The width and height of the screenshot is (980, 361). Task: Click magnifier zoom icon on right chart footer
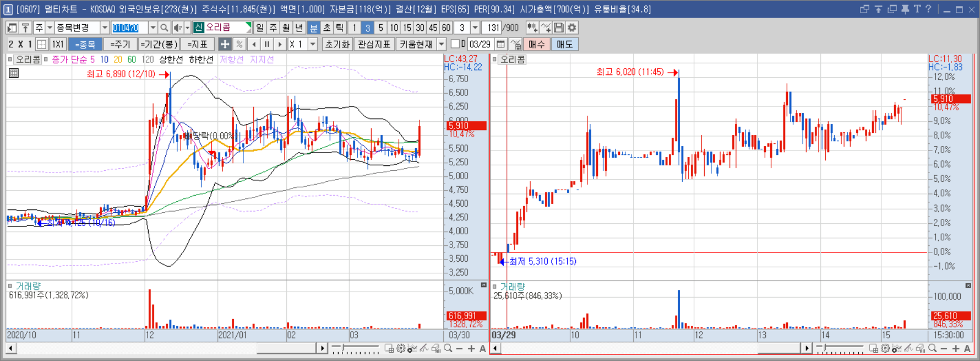coord(932,348)
